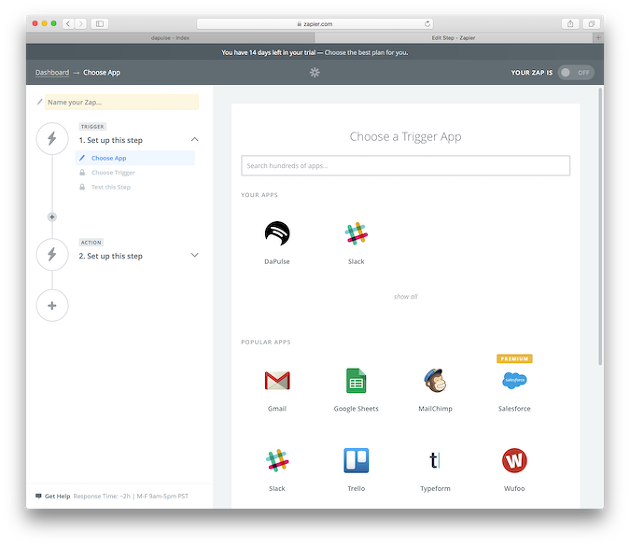Choose the Trello app icon
Viewport: 630px width, 546px height.
tap(356, 460)
